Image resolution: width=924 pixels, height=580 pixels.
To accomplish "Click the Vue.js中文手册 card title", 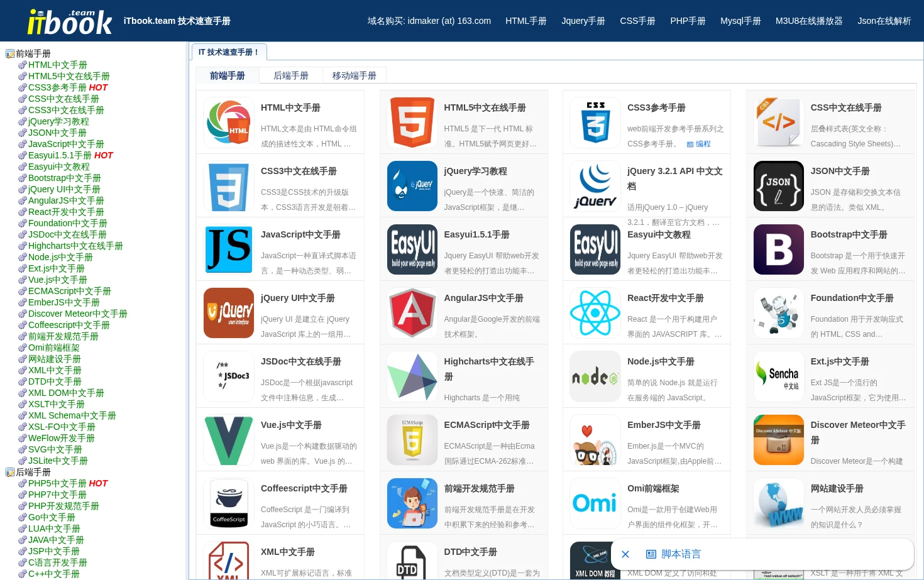I will [x=291, y=425].
